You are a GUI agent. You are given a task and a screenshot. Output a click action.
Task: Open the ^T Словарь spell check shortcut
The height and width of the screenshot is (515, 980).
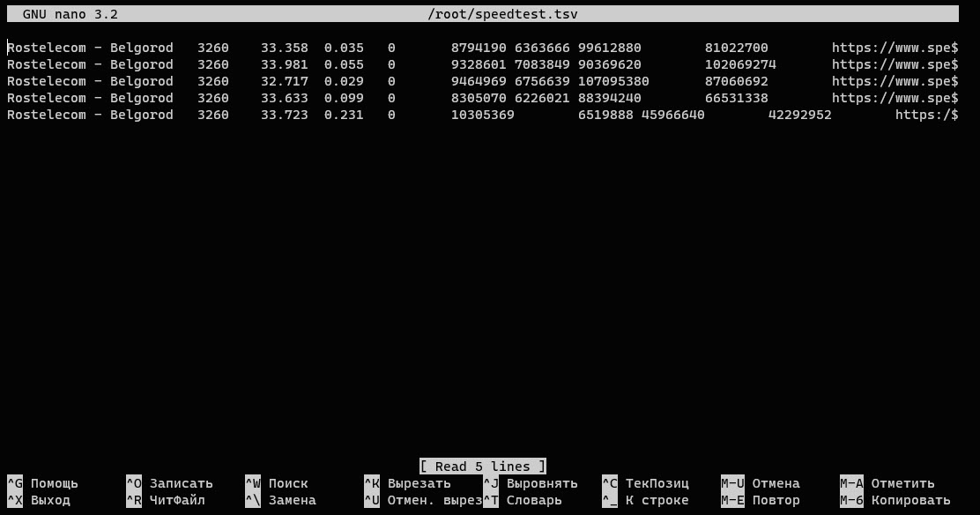pyautogui.click(x=523, y=500)
